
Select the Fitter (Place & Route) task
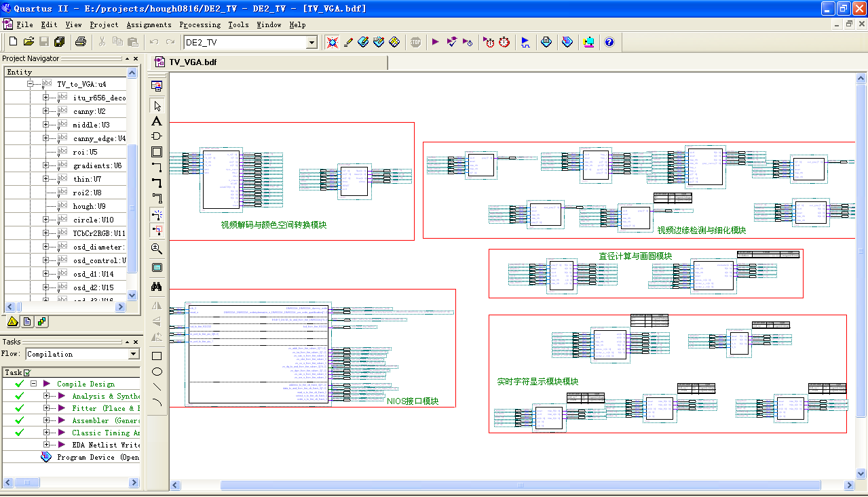[x=106, y=408]
